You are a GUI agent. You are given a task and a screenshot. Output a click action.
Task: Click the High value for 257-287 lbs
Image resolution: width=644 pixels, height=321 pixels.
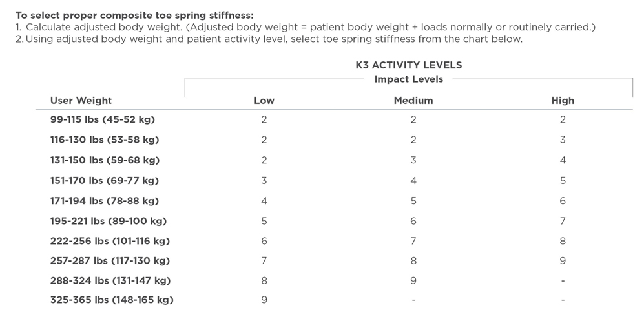pyautogui.click(x=562, y=261)
